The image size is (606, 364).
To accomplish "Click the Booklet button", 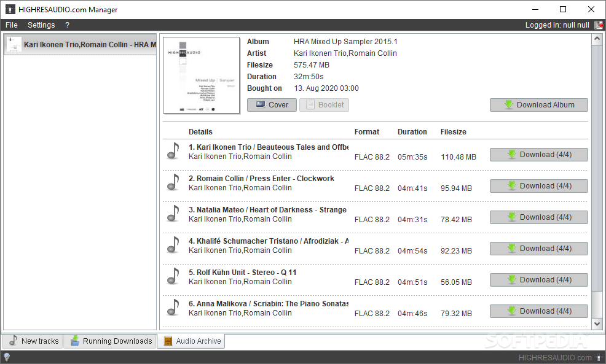I will tap(325, 105).
